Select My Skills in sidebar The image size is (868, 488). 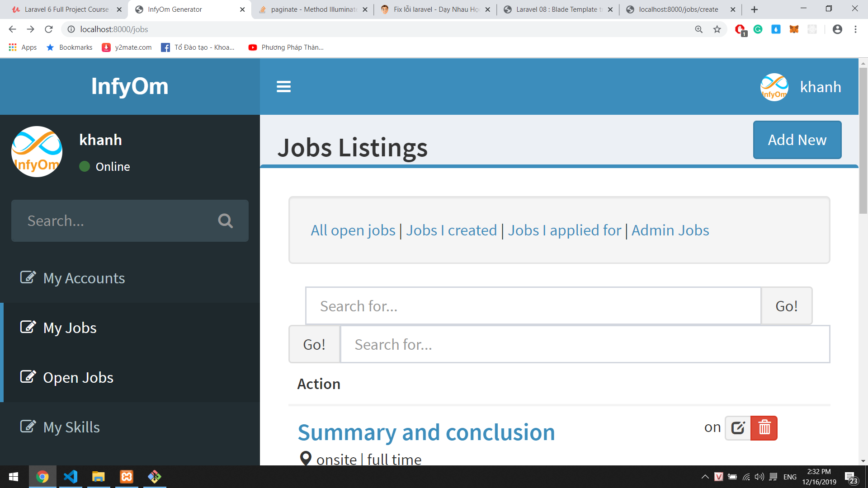tap(71, 427)
